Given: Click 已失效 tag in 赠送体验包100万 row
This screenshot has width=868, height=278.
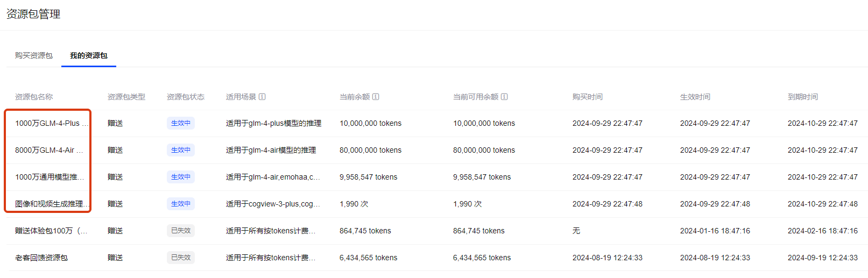Looking at the screenshot, I should [181, 231].
